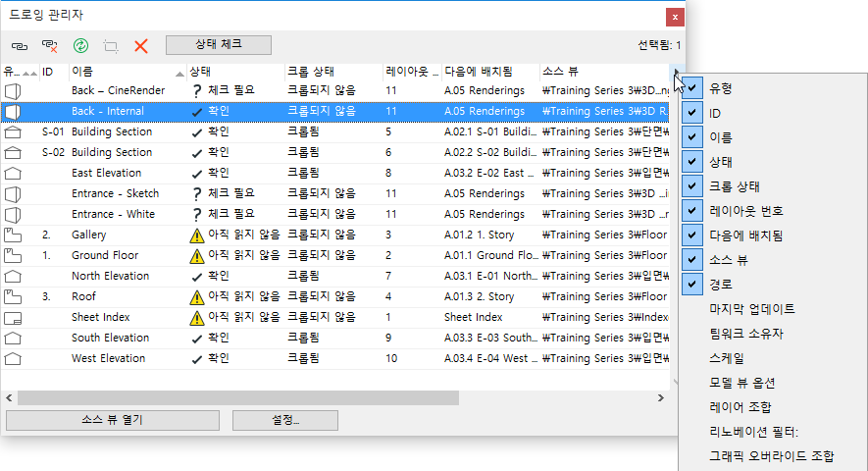Image resolution: width=868 pixels, height=471 pixels.
Task: Click the elevation icon for East Elevation
Action: tap(13, 173)
